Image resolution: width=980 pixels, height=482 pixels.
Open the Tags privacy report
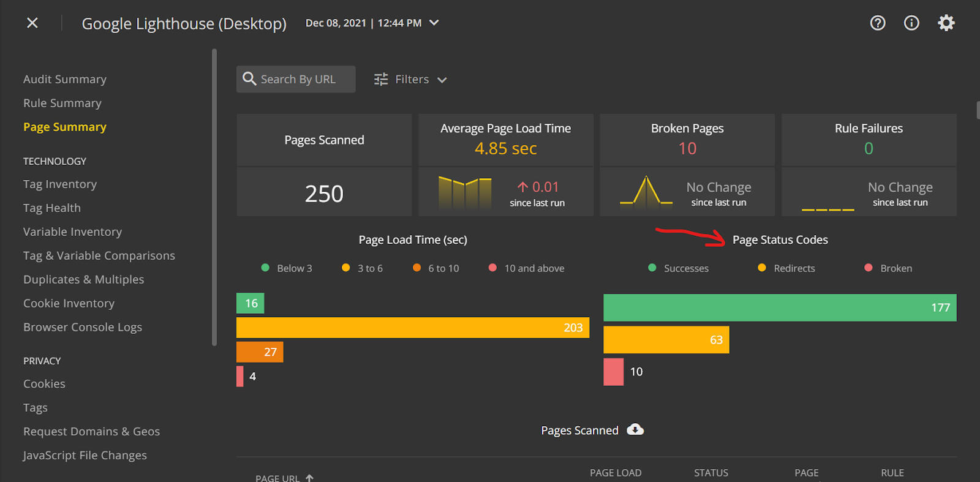(x=36, y=407)
